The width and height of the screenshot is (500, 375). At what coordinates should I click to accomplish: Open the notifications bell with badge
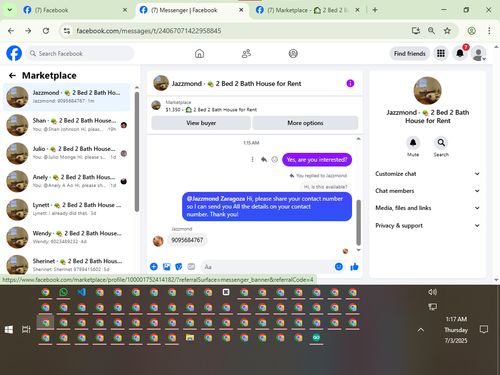pyautogui.click(x=460, y=53)
